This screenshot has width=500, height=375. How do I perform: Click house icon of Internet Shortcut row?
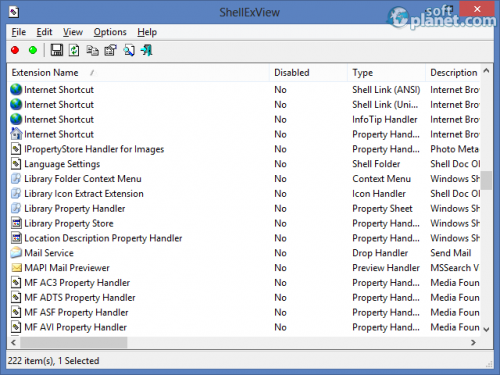[x=16, y=134]
